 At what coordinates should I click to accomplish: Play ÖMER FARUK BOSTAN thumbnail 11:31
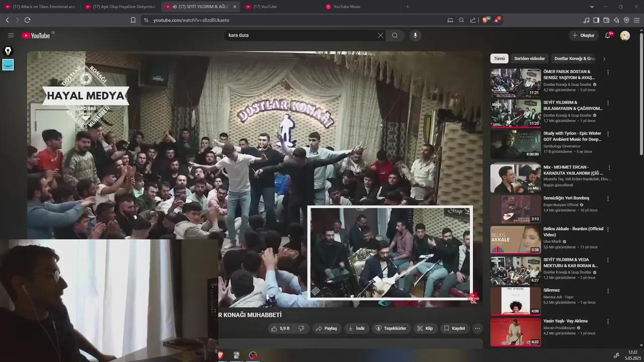[516, 83]
